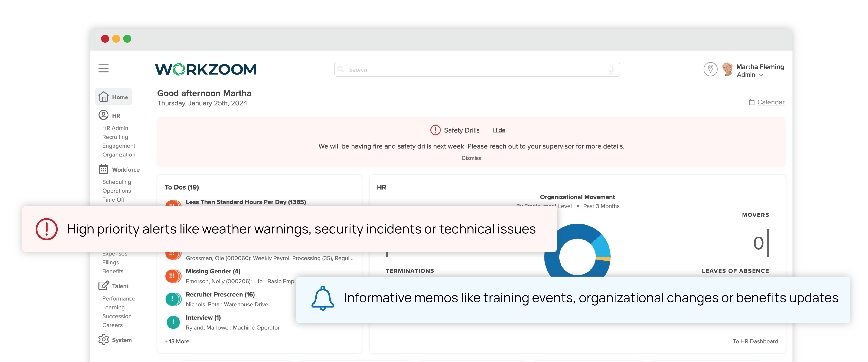Open Time Off in sidebar

coord(113,200)
